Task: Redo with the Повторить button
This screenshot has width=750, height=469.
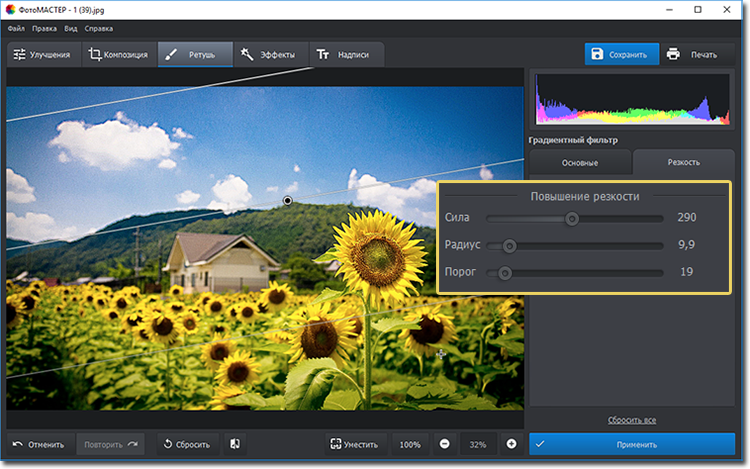Action: (110, 444)
